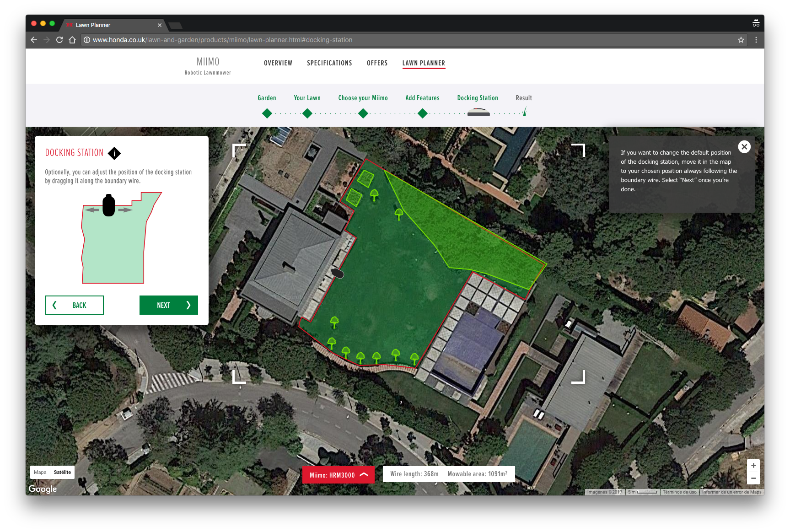Bookmark this page with the star icon

coord(741,40)
